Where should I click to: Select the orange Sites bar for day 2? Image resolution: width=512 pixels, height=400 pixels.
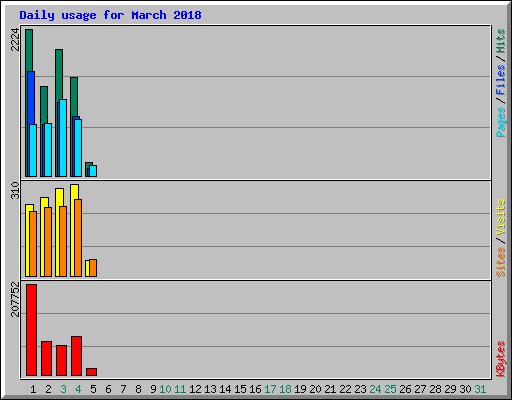[48, 242]
